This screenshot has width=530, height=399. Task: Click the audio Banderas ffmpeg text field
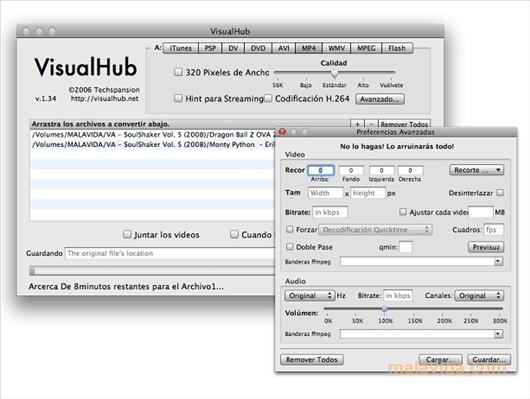417,334
